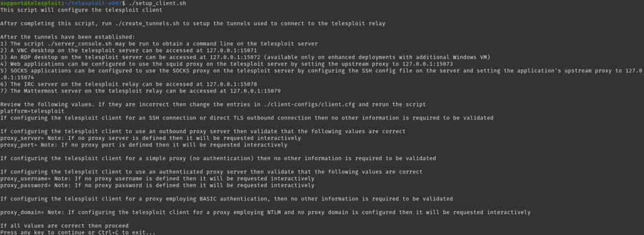Click the proxy_username= line
This screenshot has height=235, width=644.
click(157, 179)
